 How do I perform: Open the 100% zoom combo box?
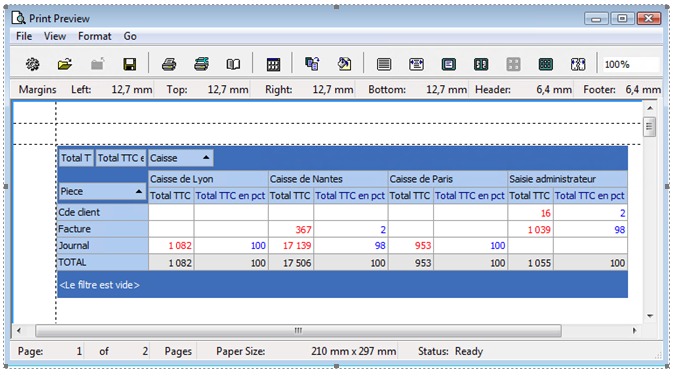(631, 64)
